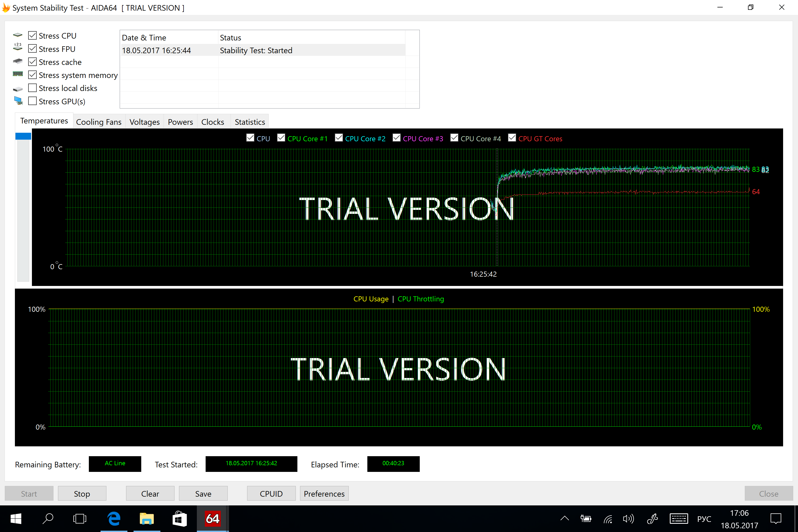Viewport: 798px width, 532px height.
Task: Click the Save button
Action: point(203,494)
